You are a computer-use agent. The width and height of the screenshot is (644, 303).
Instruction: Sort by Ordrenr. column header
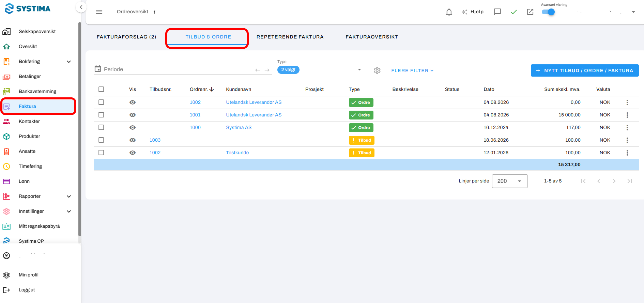[x=202, y=89]
